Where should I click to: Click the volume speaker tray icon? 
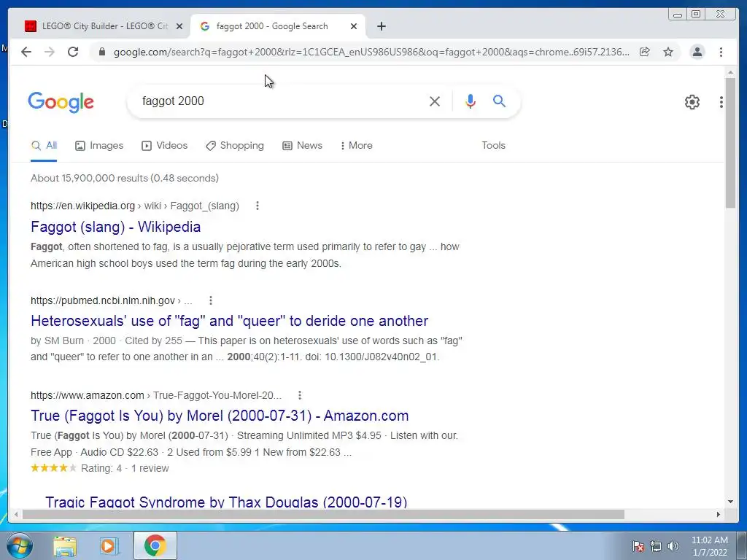[x=673, y=546]
